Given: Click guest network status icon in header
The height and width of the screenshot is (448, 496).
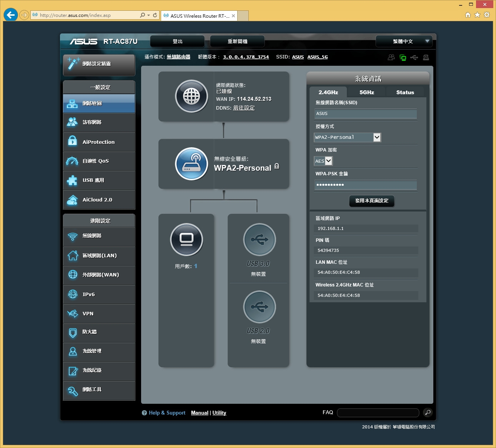Looking at the screenshot, I should point(391,57).
